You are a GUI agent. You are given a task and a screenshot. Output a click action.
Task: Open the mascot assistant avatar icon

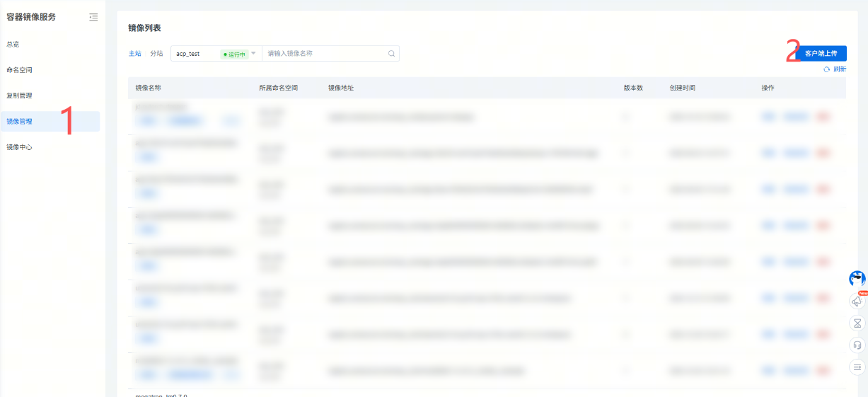coord(857,279)
